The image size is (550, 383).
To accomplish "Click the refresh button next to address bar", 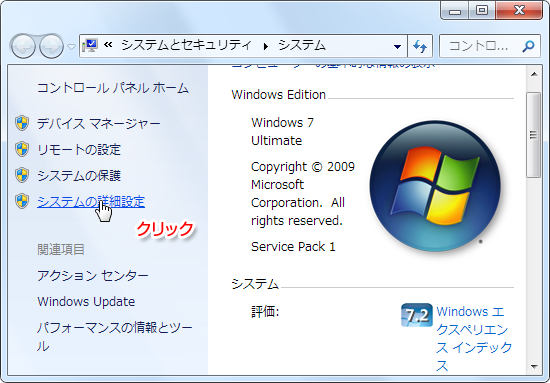I will [420, 46].
